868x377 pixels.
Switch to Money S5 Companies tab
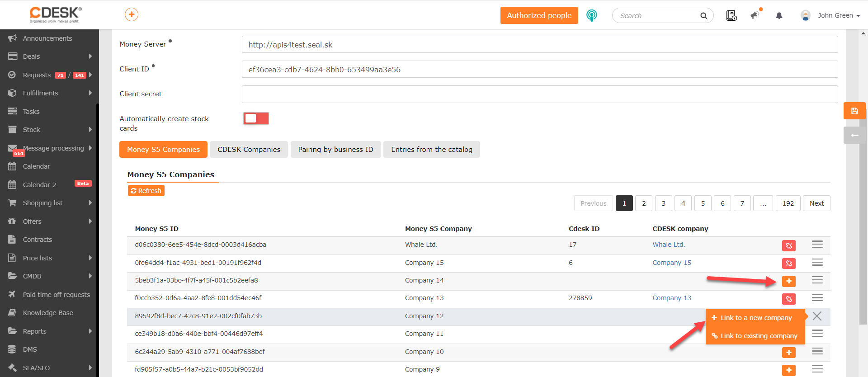[163, 150]
